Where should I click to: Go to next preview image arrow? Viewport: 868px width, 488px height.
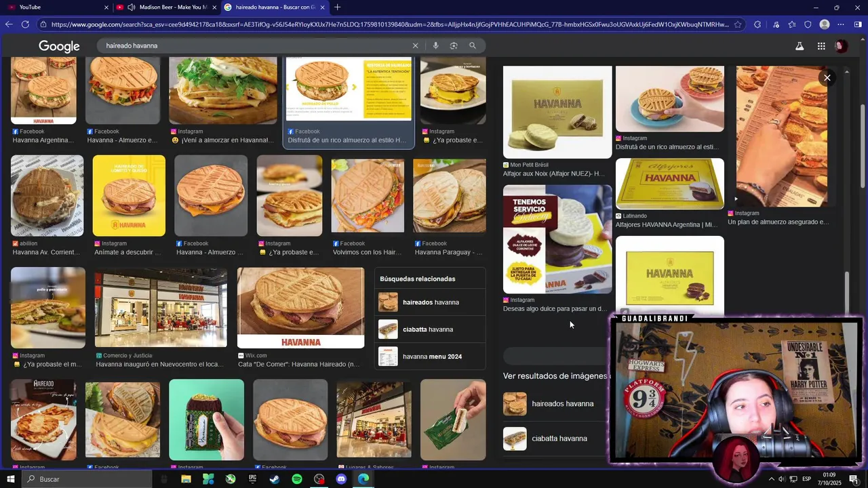pyautogui.click(x=354, y=87)
